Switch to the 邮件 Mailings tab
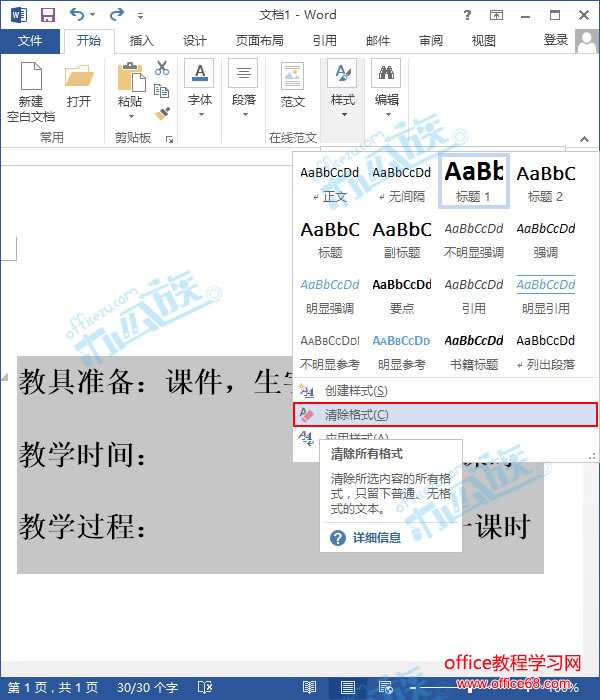600x700 pixels. click(x=378, y=41)
